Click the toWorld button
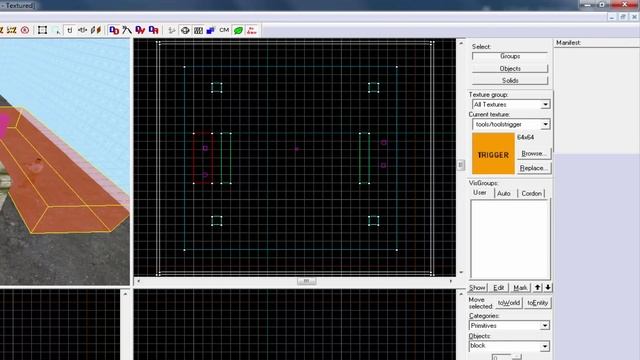This screenshot has width=640, height=360. point(509,303)
